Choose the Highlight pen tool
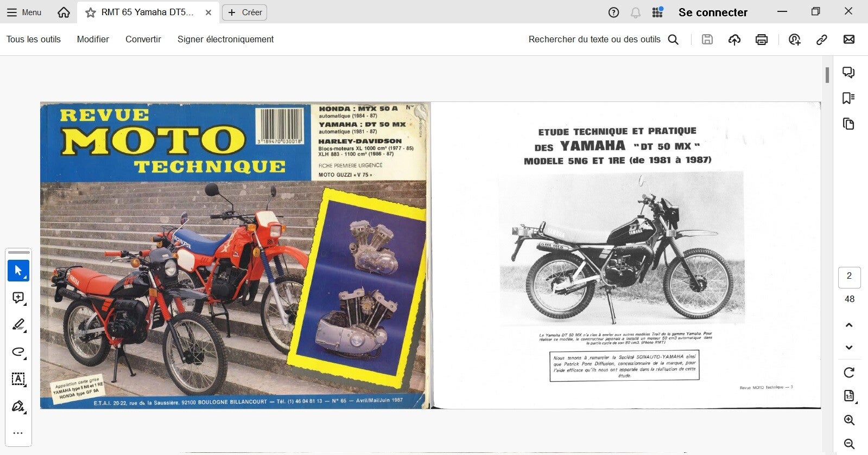This screenshot has width=868, height=455. pyautogui.click(x=18, y=325)
